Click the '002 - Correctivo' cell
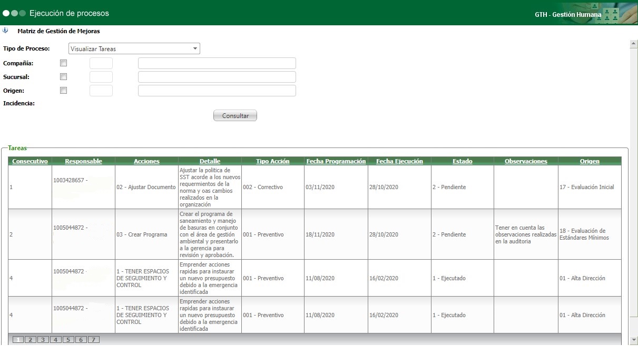The height and width of the screenshot is (364, 638). point(273,187)
